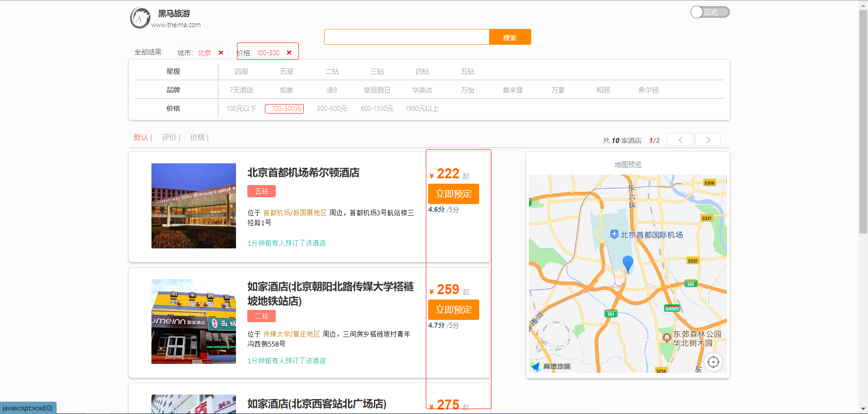
Task: Sort results by 价格
Action: (198, 137)
